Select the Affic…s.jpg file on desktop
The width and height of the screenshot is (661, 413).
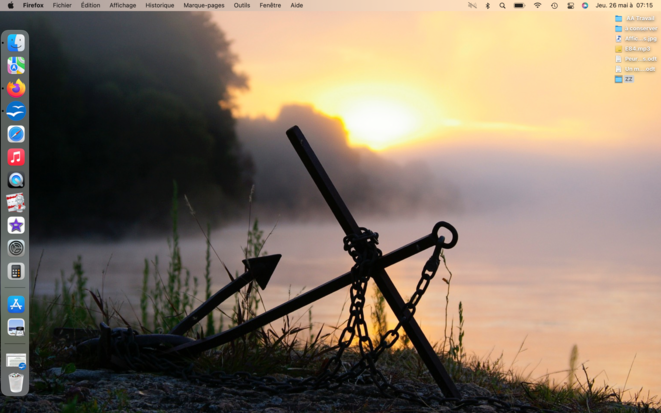[x=636, y=38]
